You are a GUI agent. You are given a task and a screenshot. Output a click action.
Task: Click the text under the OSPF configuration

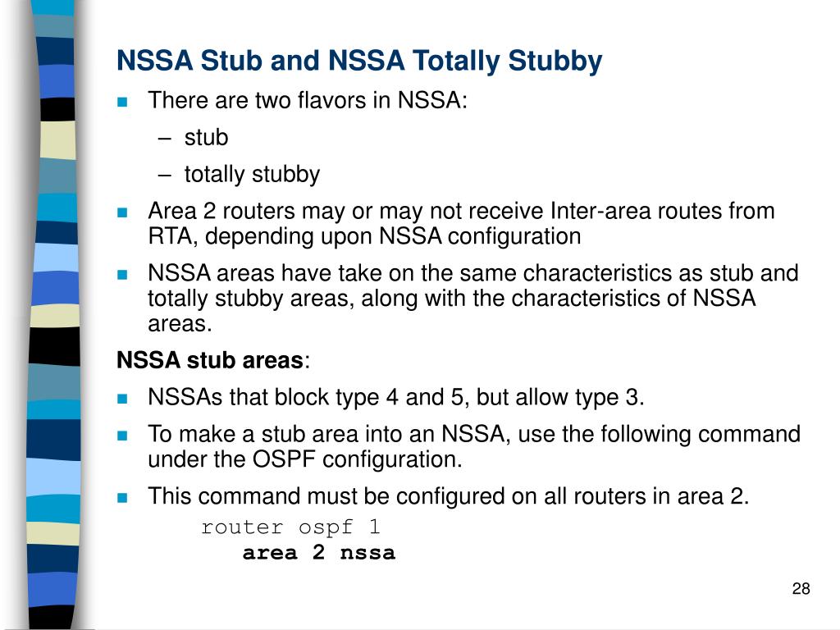pyautogui.click(x=305, y=459)
